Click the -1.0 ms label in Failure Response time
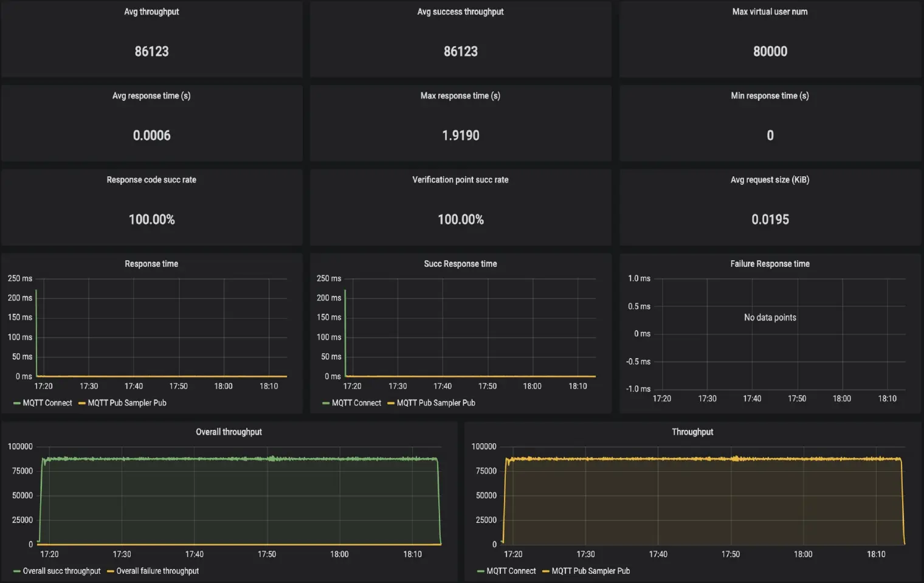The height and width of the screenshot is (583, 924). click(638, 388)
